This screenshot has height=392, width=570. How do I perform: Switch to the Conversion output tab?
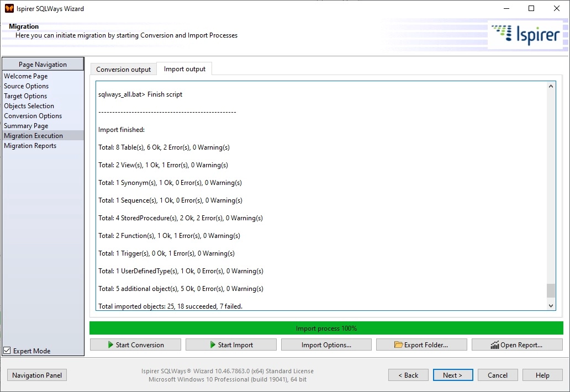click(x=123, y=69)
